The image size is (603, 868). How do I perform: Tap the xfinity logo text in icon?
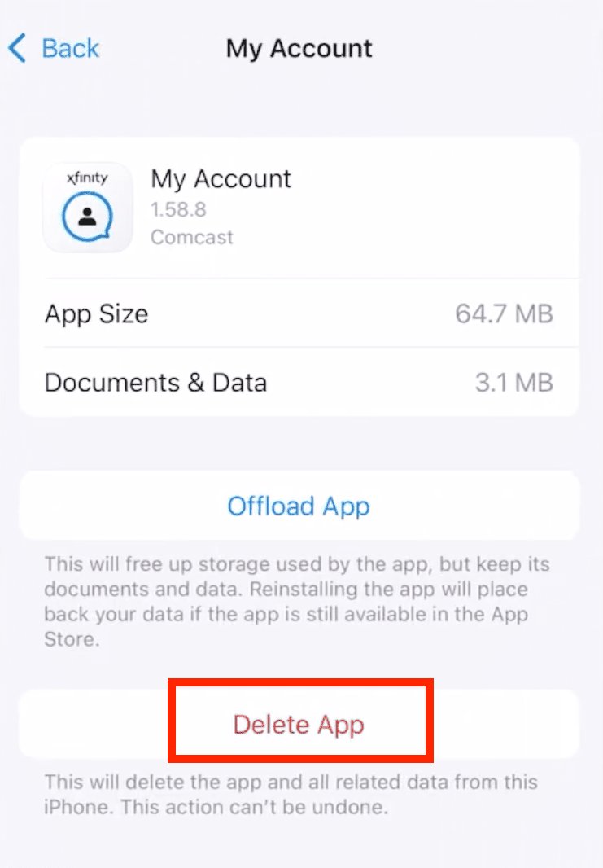[x=87, y=178]
